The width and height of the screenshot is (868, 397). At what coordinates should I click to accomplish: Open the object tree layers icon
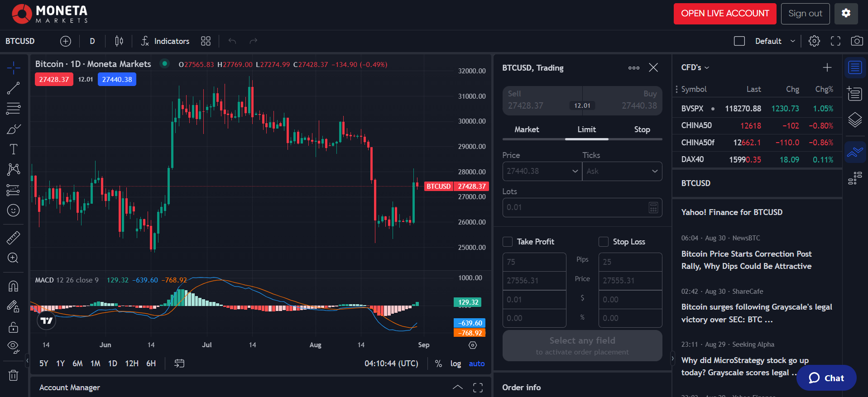coord(855,120)
